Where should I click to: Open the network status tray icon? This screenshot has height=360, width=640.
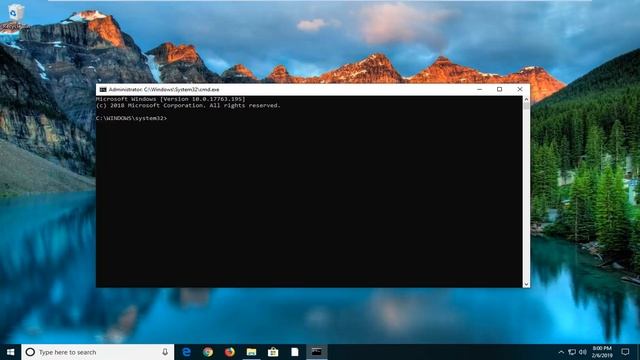[572, 352]
